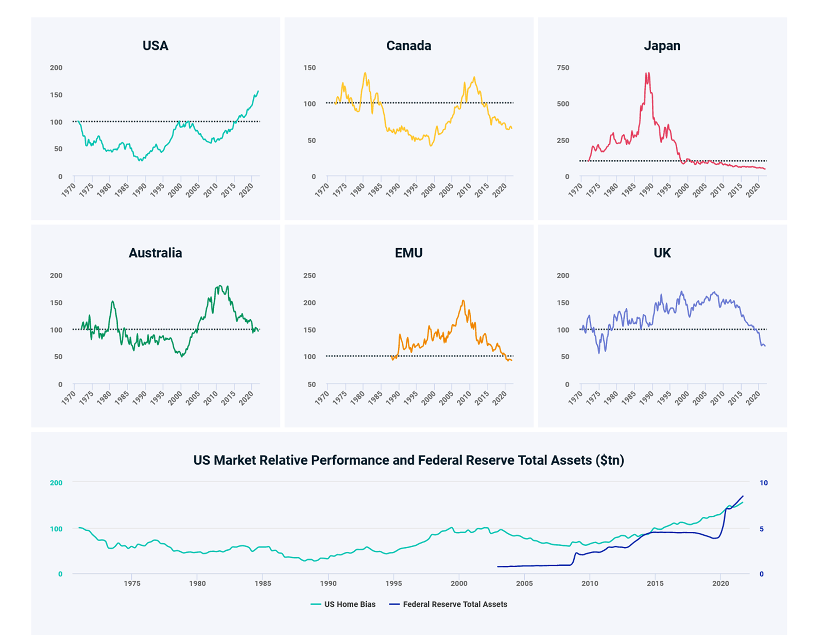Click the 2015 tick on the bottom chart axis
824x644 pixels.
[x=655, y=583]
